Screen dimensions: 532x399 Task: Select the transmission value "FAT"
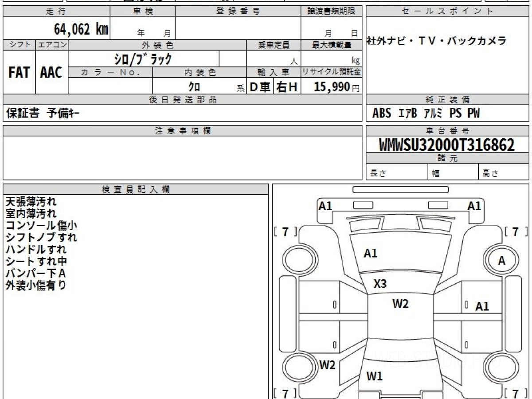click(x=19, y=73)
